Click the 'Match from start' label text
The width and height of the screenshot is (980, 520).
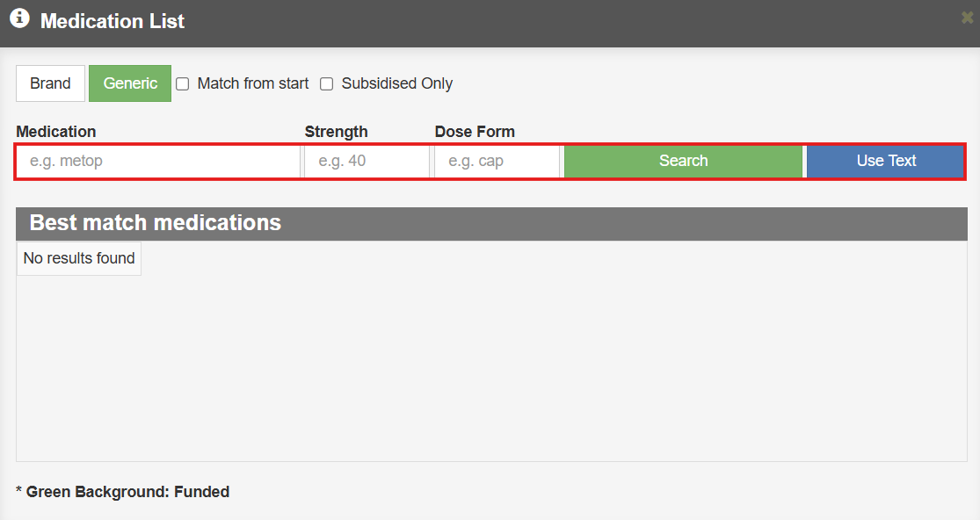252,83
